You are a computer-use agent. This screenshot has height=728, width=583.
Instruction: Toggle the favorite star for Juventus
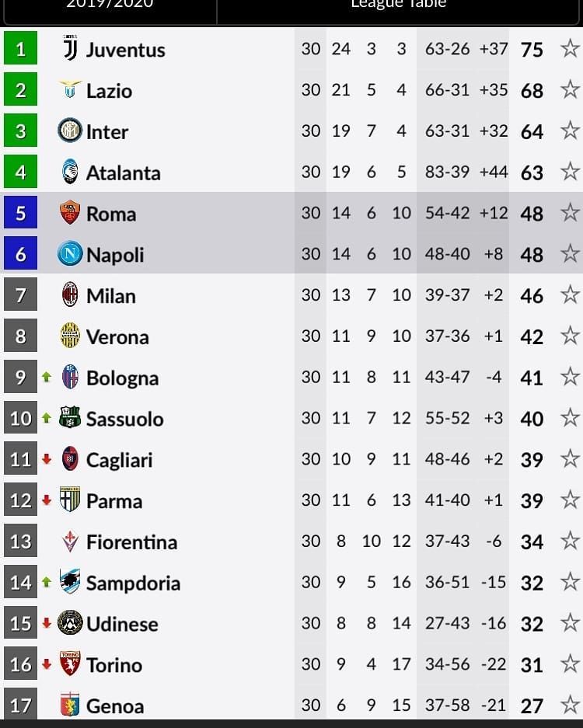point(570,48)
